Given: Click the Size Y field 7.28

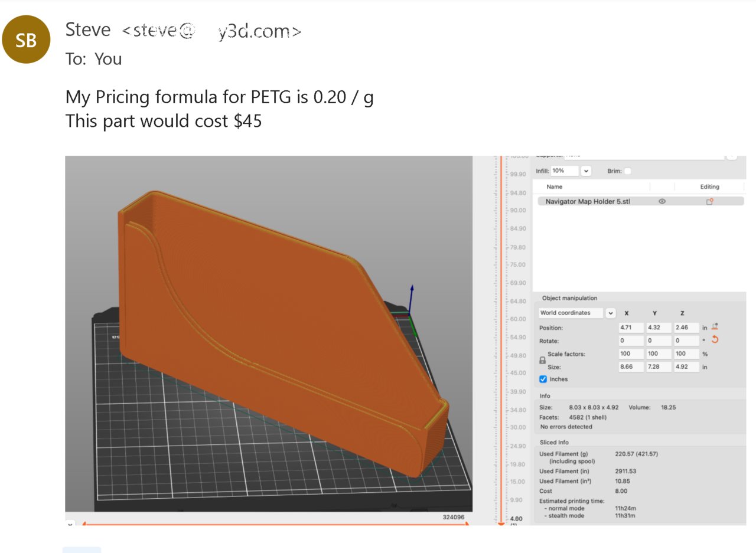Looking at the screenshot, I should click(x=659, y=367).
